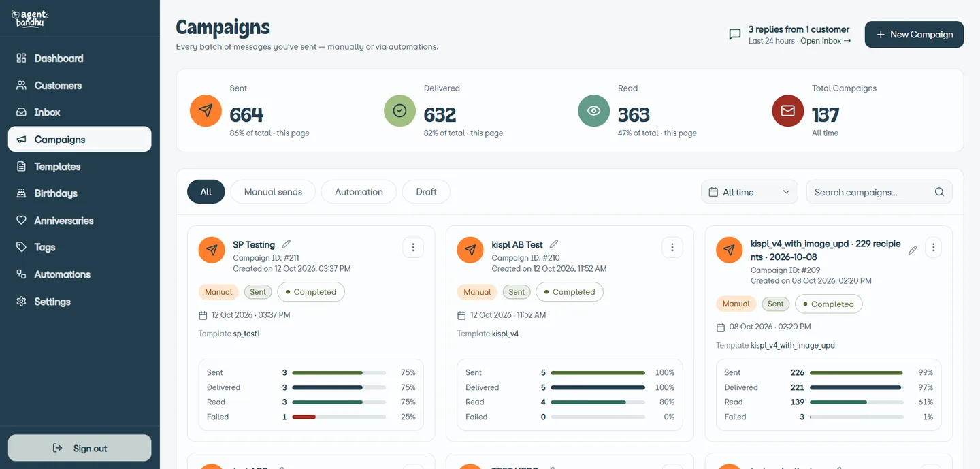Viewport: 980px width, 469px height.
Task: Click the Agent Bandhu logo
Action: pyautogui.click(x=31, y=18)
